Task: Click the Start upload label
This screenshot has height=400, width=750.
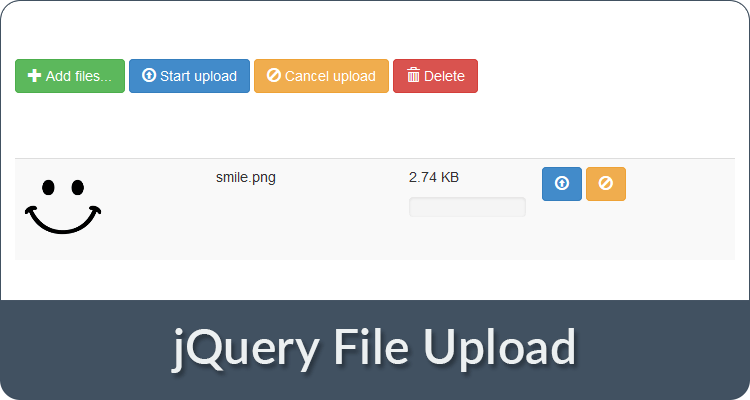Action: point(199,76)
